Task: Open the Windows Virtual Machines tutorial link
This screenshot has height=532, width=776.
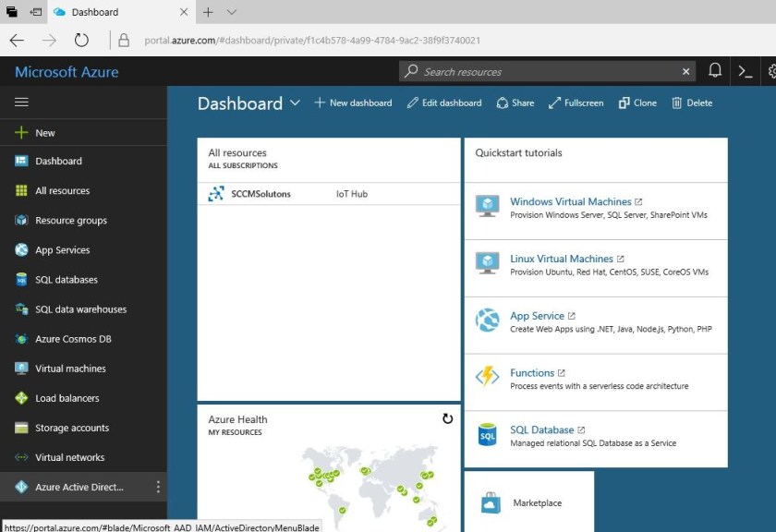Action: coord(570,201)
